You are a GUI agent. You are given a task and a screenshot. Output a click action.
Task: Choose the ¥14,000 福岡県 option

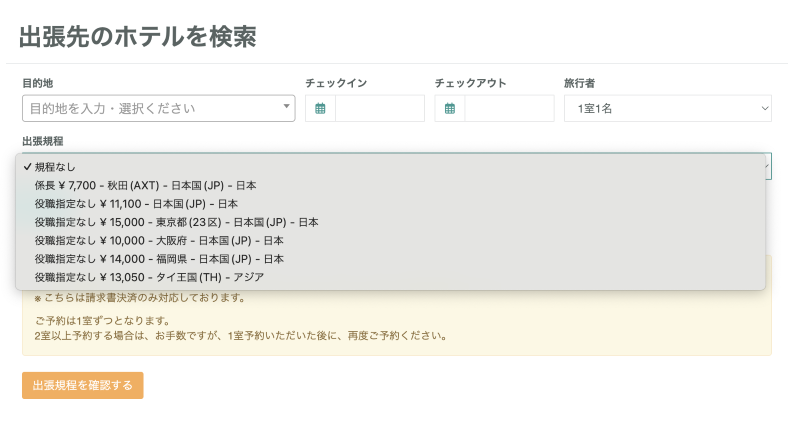(x=390, y=259)
